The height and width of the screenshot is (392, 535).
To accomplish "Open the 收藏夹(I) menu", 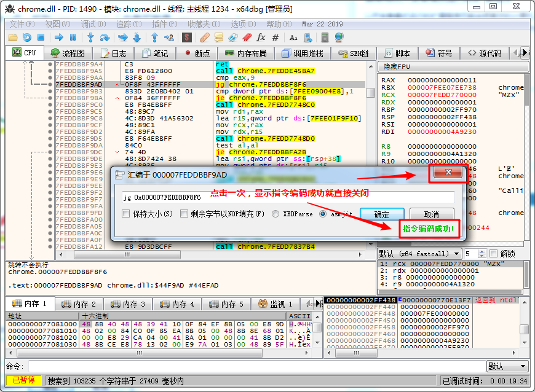I will 204,24.
